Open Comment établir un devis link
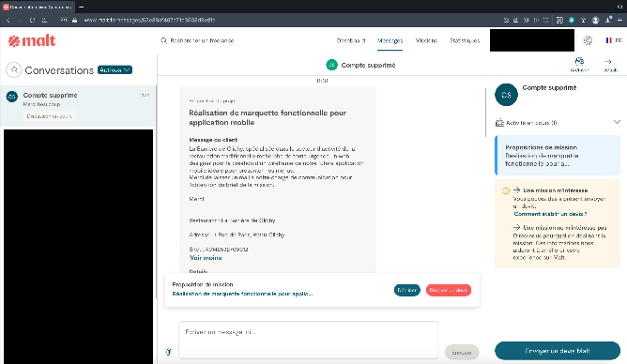The height and width of the screenshot is (364, 627). 550,214
